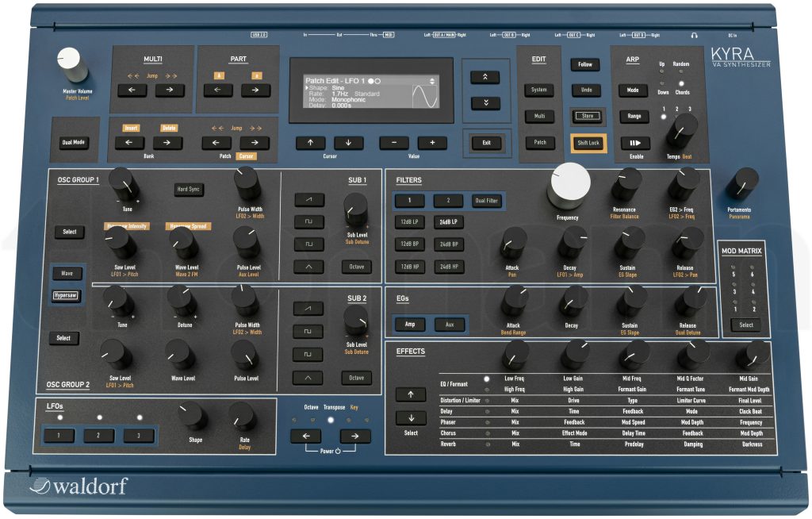Switch EGs to Aux envelope

click(450, 325)
